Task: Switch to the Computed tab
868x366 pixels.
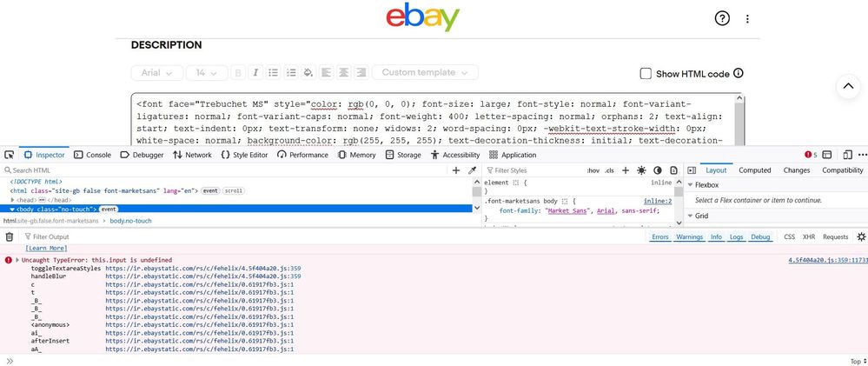Action: tap(755, 170)
